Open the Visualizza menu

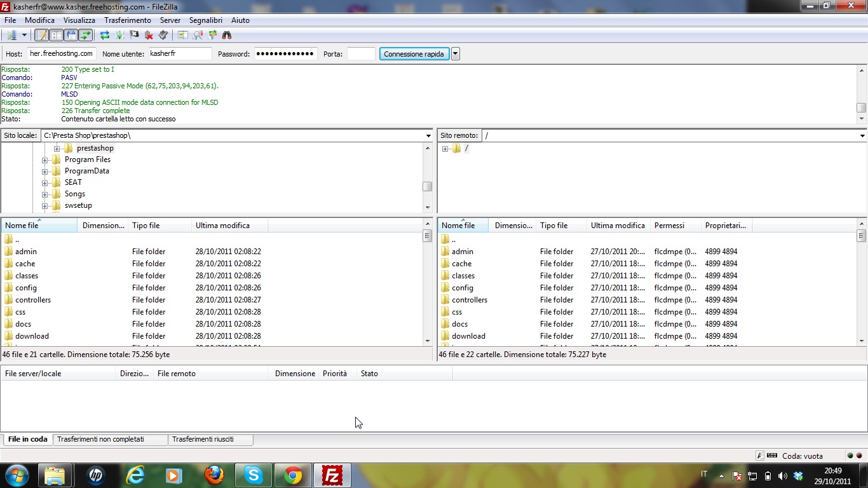79,20
